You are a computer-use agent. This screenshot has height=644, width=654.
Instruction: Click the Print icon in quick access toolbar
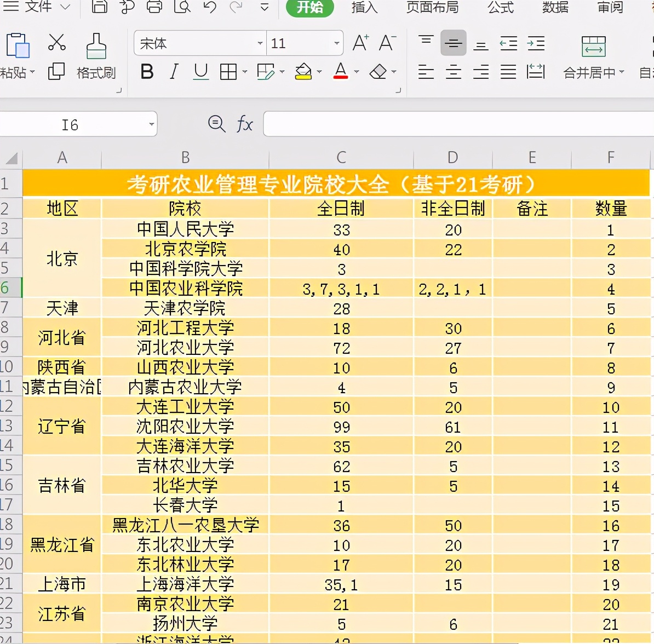point(154,8)
